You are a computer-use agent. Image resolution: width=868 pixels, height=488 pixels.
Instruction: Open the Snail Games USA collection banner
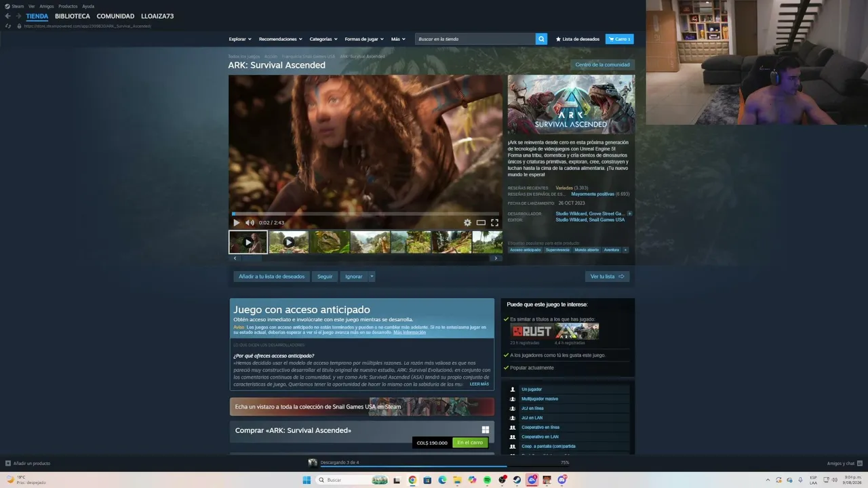coord(362,407)
